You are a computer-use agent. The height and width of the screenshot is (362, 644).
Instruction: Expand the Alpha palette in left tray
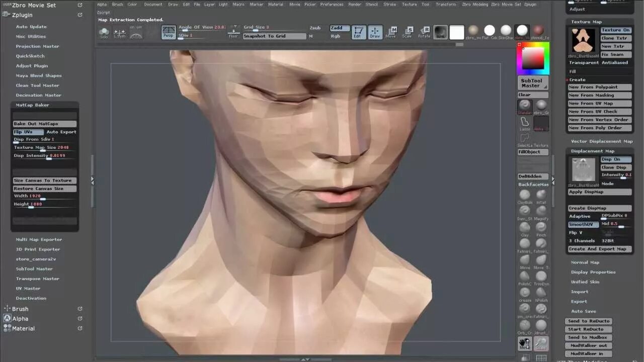point(20,319)
